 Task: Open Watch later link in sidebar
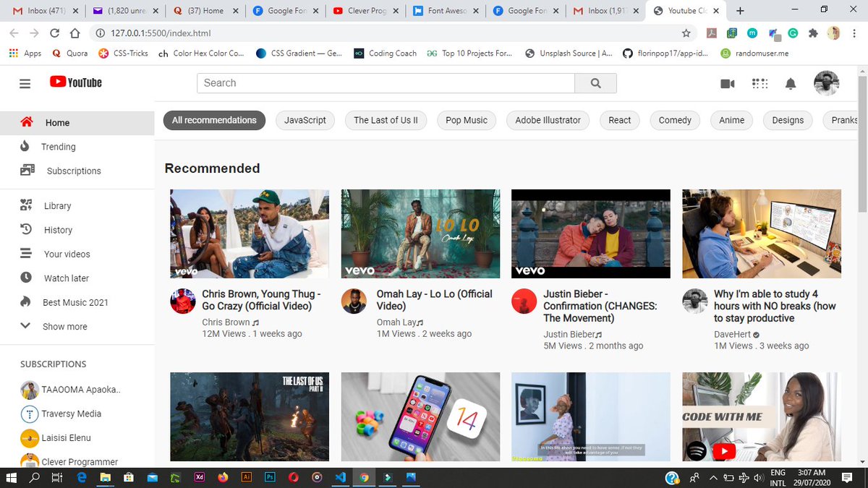pos(67,278)
